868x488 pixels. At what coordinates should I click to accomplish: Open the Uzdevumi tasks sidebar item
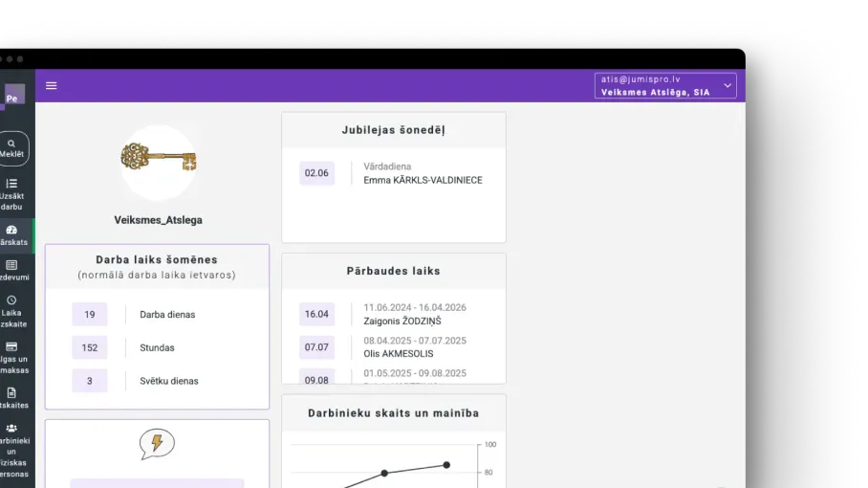tap(12, 271)
